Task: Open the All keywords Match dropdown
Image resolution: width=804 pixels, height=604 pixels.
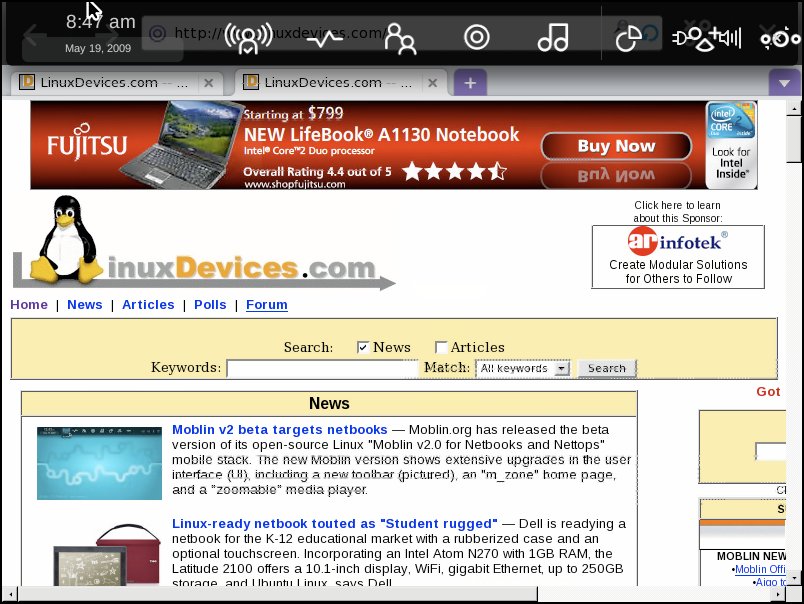Action: (x=522, y=369)
